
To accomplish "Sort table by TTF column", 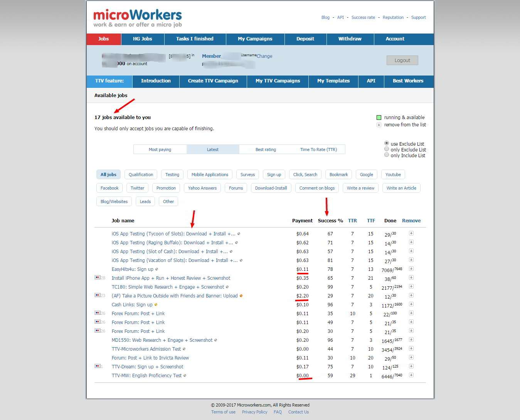I will coord(371,221).
